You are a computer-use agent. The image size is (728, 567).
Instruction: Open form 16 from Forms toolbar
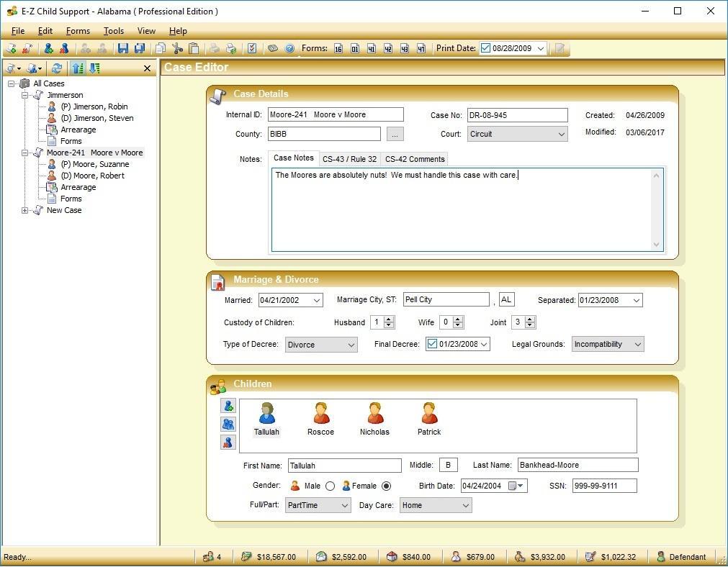(x=338, y=48)
